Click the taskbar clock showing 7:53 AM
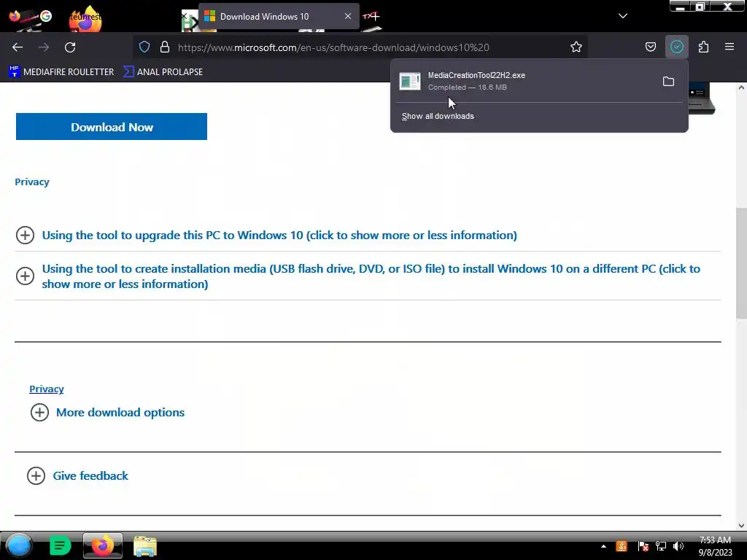This screenshot has height=560, width=747. click(715, 545)
